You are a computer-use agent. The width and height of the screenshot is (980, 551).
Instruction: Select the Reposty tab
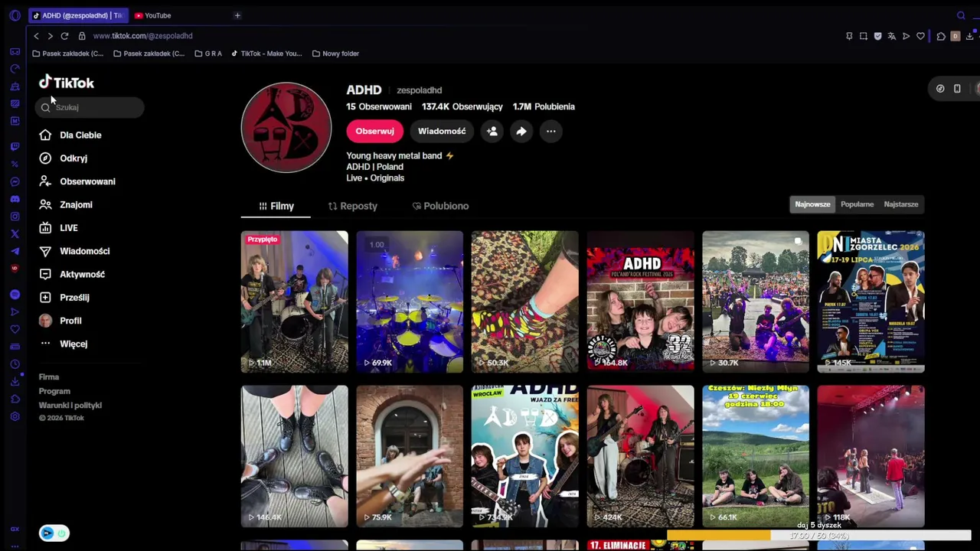pyautogui.click(x=353, y=206)
